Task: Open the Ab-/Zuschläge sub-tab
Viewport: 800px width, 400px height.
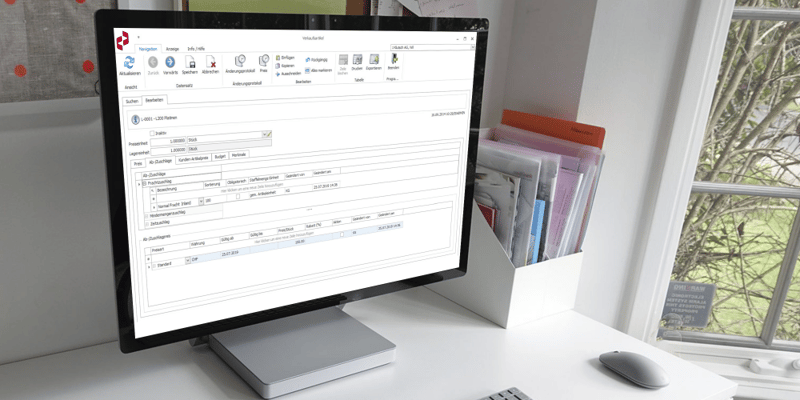Action: tap(160, 162)
